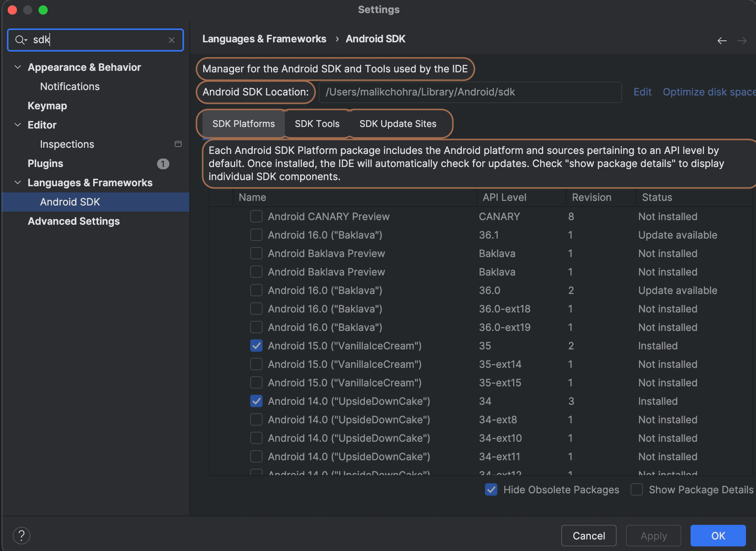Open Plugins settings
Screen dimensions: 756x551
(x=45, y=164)
